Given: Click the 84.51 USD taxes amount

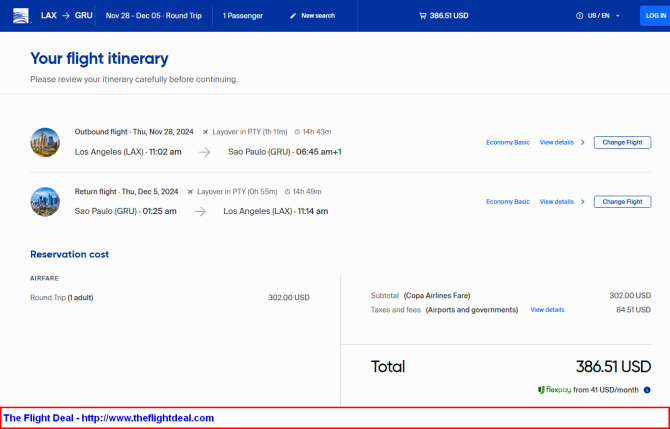Looking at the screenshot, I should pos(633,310).
